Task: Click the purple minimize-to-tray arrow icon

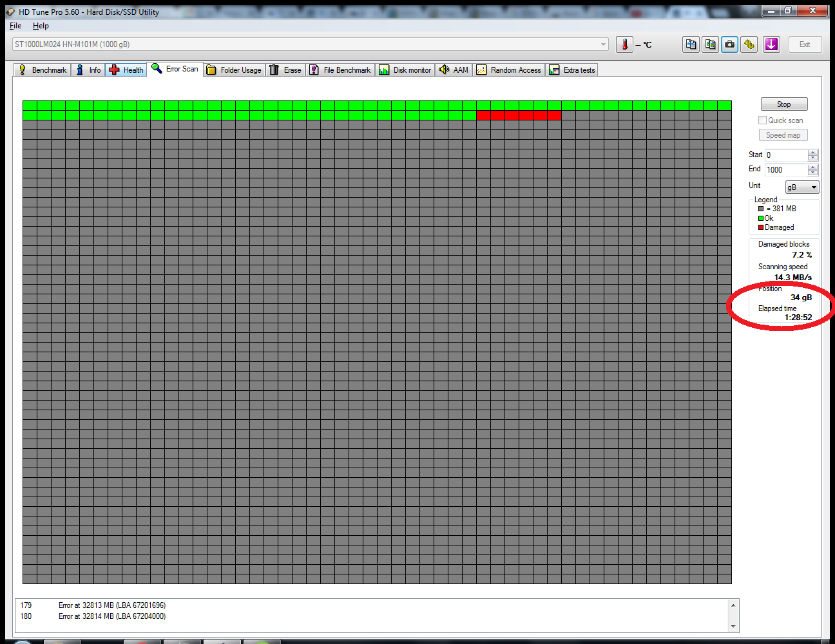Action: (x=771, y=44)
